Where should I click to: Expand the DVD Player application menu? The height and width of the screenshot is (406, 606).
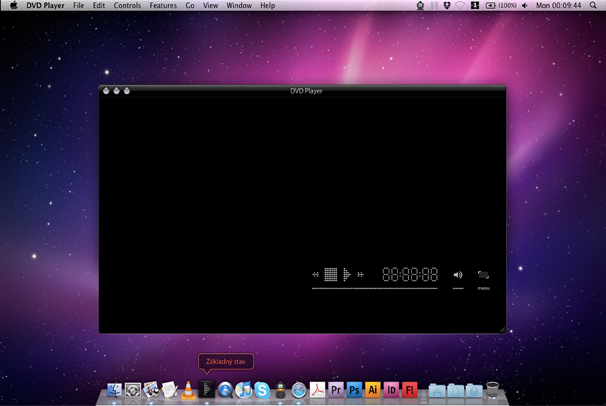(x=46, y=6)
